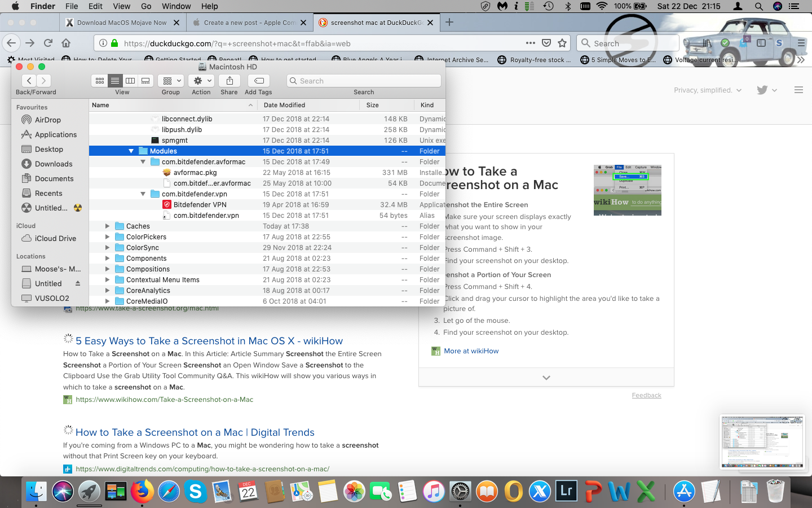Screen dimensions: 812x508
Task: Switch Finder to icon view
Action: click(x=99, y=81)
